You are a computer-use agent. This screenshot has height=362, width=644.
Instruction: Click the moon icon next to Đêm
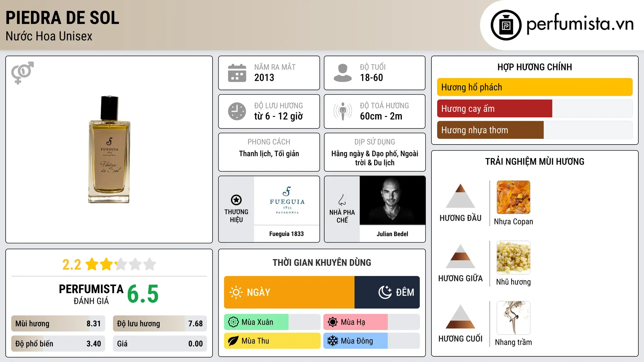(385, 292)
